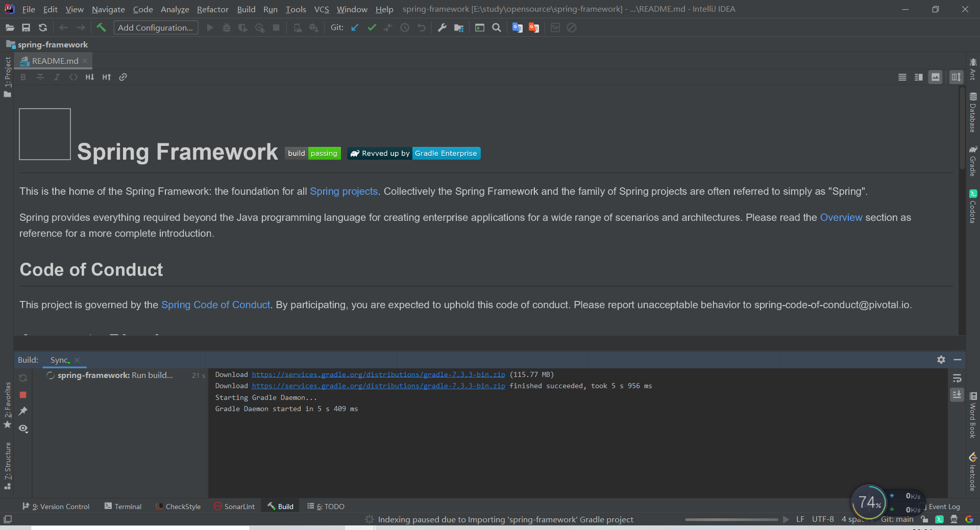Image resolution: width=980 pixels, height=530 pixels.
Task: Open the VCS menu
Action: 322,9
